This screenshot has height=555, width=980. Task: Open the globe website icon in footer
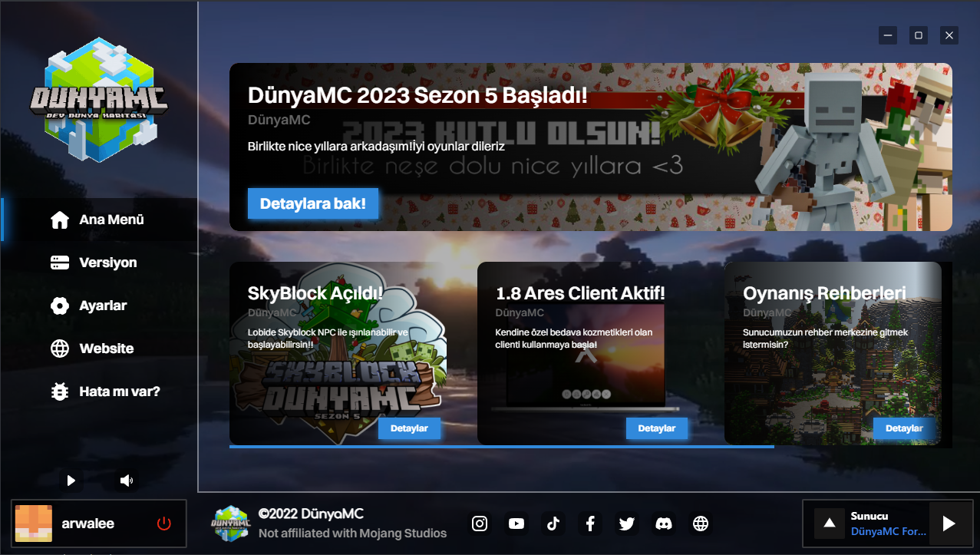tap(701, 524)
